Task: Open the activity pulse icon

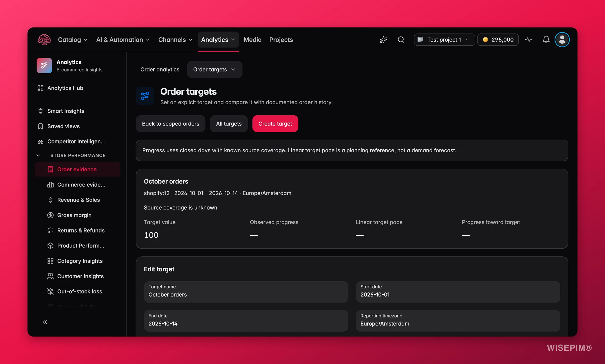Action: [529, 40]
